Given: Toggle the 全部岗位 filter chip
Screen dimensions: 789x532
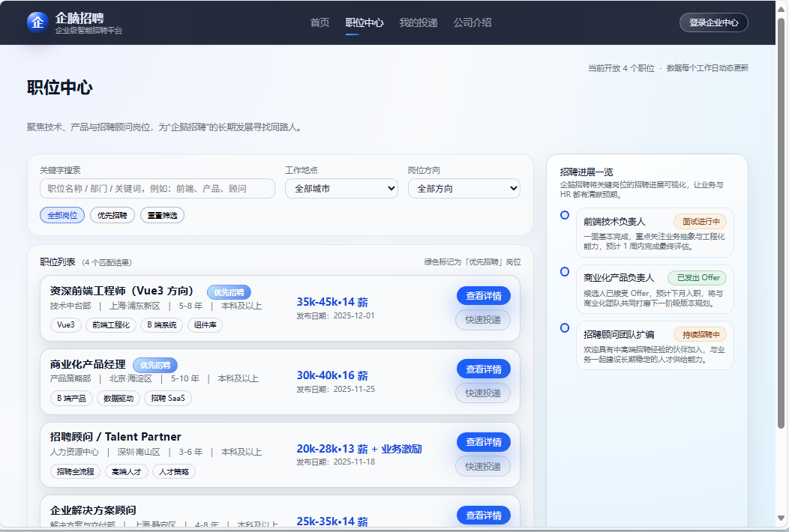Looking at the screenshot, I should click(62, 215).
